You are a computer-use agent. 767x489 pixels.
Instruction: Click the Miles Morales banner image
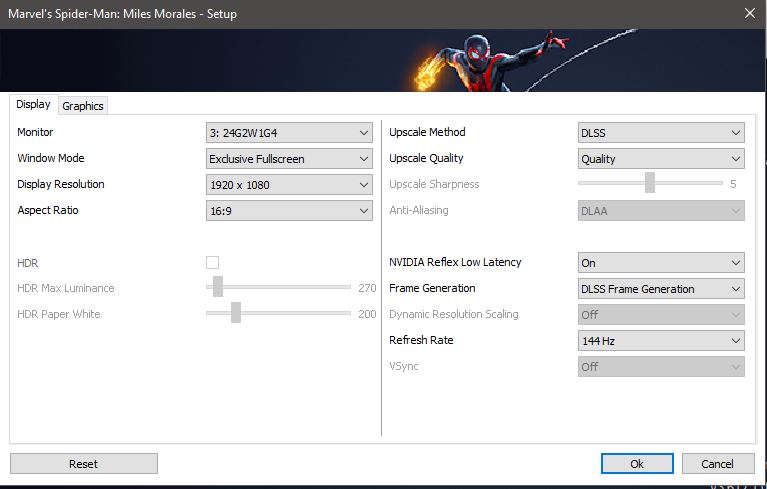[384, 60]
